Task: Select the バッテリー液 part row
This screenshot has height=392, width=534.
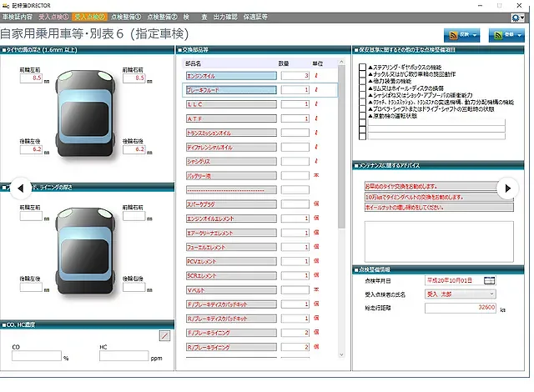Action: tap(229, 175)
